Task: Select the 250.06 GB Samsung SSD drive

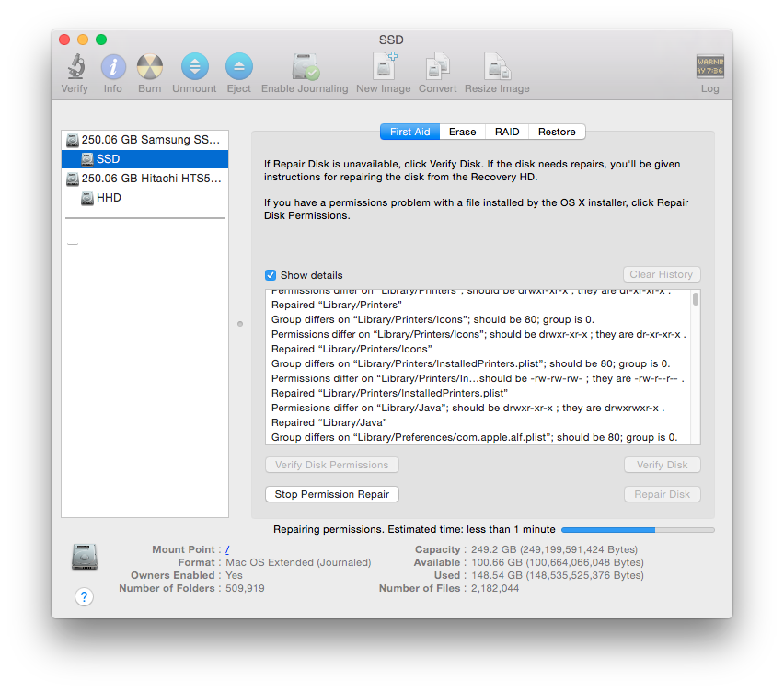Action: pyautogui.click(x=145, y=140)
